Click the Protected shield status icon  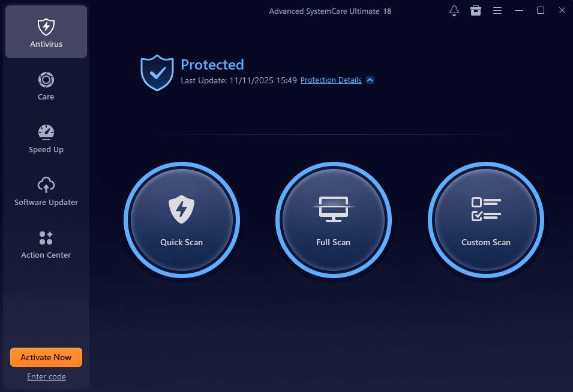[157, 73]
